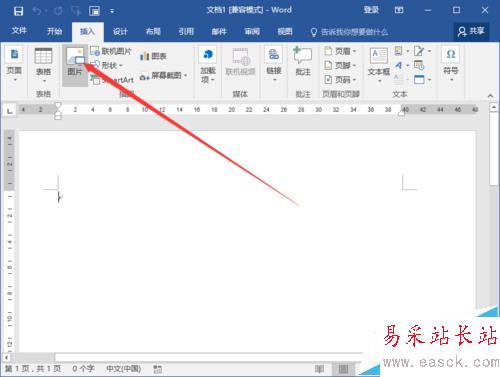Switch to the 设计 tab

coord(120,31)
